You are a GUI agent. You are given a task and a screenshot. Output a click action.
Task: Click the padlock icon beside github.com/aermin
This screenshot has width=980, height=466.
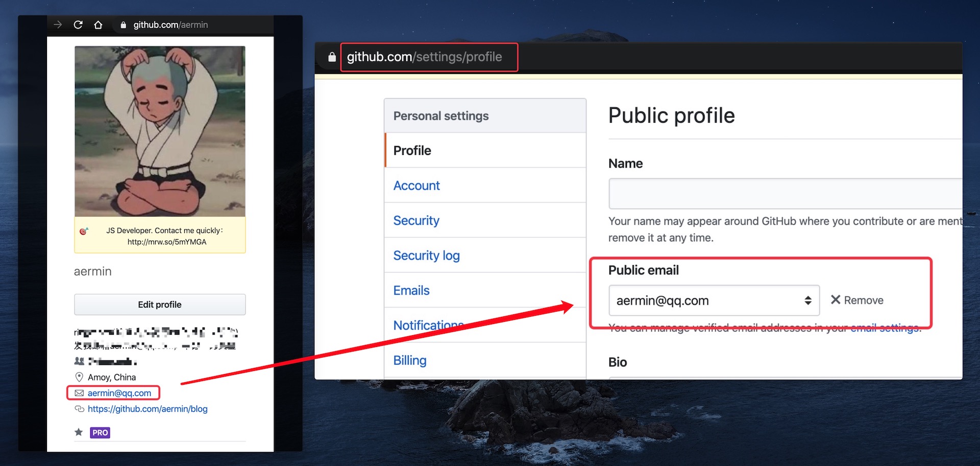pyautogui.click(x=123, y=25)
